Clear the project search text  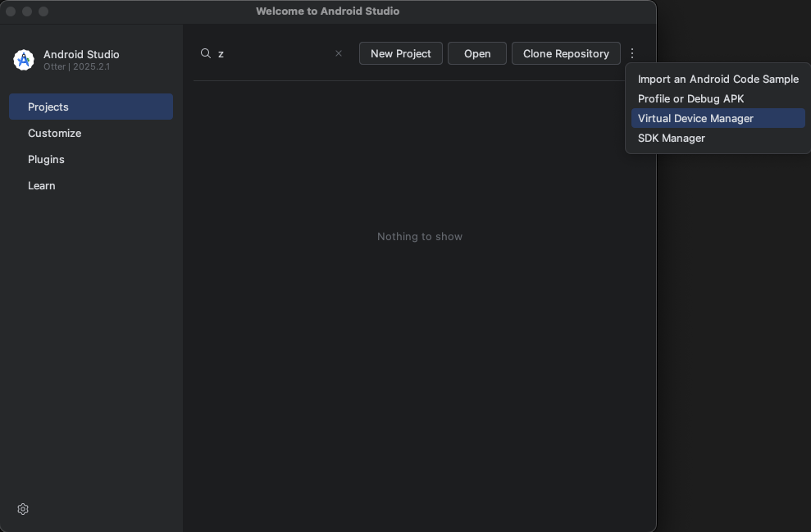pos(339,53)
